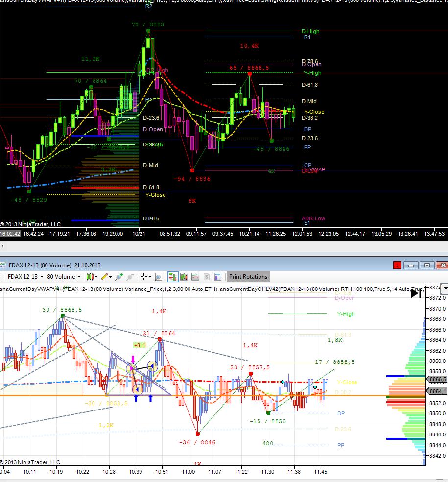Image resolution: width=448 pixels, height=482 pixels.
Task: Click the 8856,5 price marker on axis
Action: [x=438, y=379]
